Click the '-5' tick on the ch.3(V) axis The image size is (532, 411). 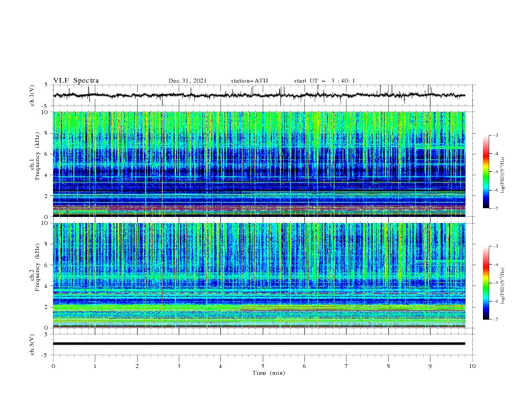click(46, 355)
